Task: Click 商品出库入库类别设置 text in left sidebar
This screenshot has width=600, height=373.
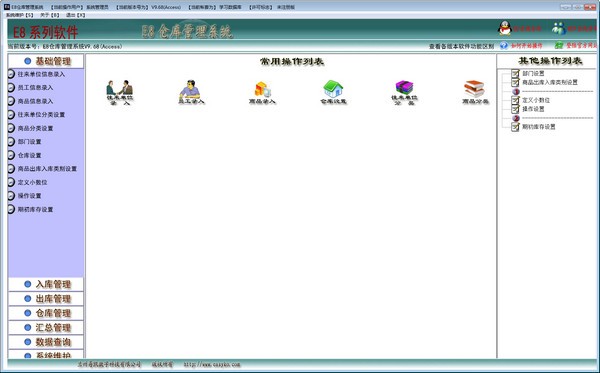Action: click(x=47, y=169)
